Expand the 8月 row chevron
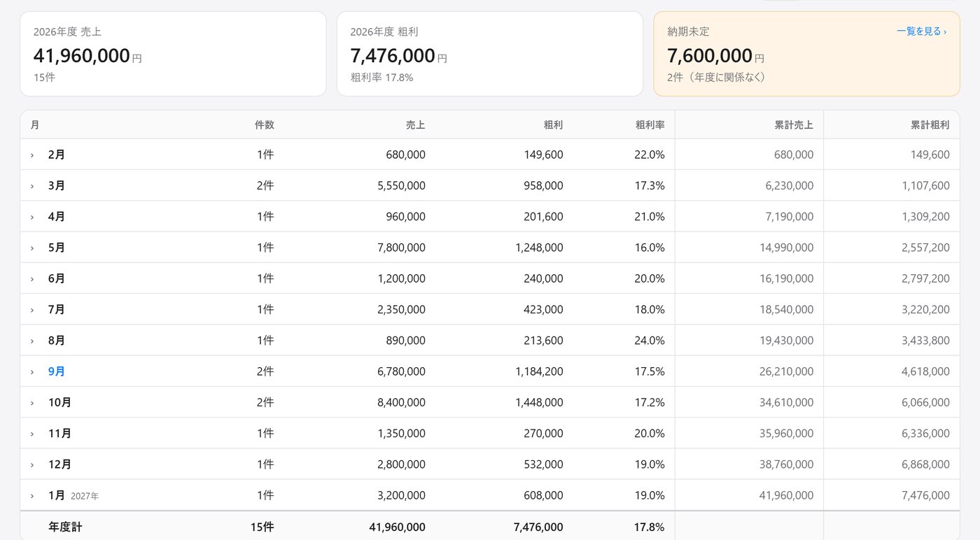Image resolution: width=980 pixels, height=540 pixels. click(x=32, y=341)
